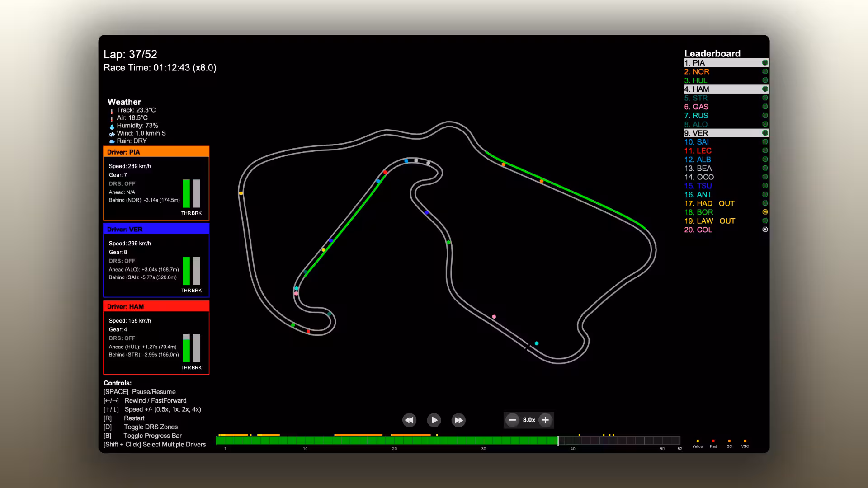Click the tyre compound icon beside NOR
Screen dimensions: 868x488
765,71
